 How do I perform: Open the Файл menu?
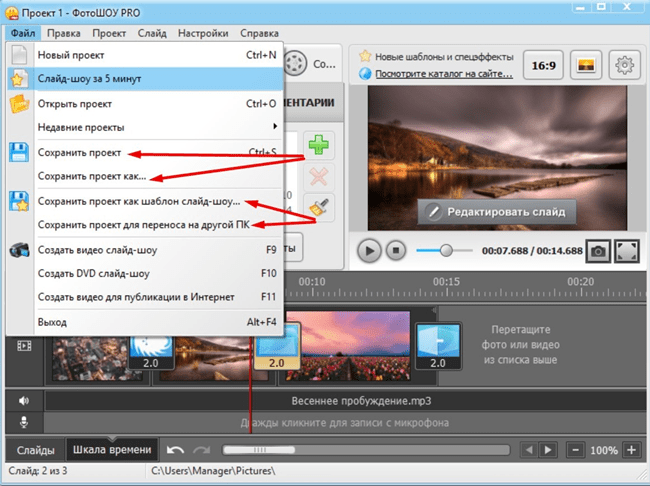click(23, 33)
